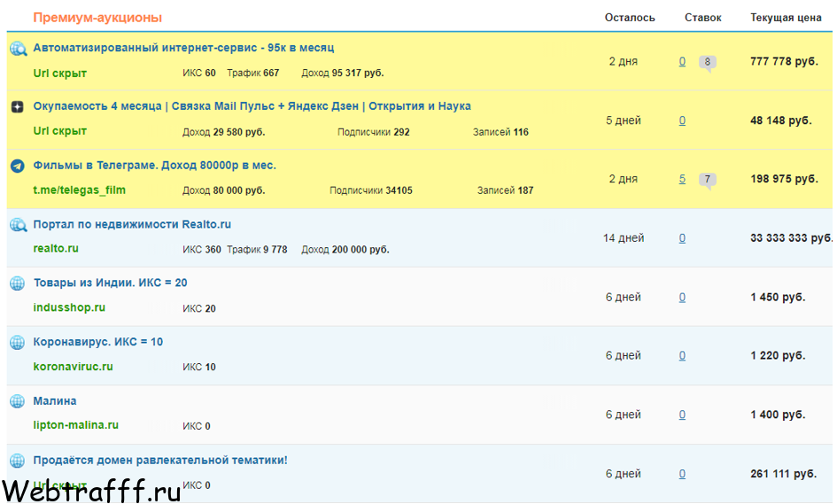Click the bid count 0 for lipton-malina.ru
This screenshot has width=837, height=504.
click(x=682, y=415)
